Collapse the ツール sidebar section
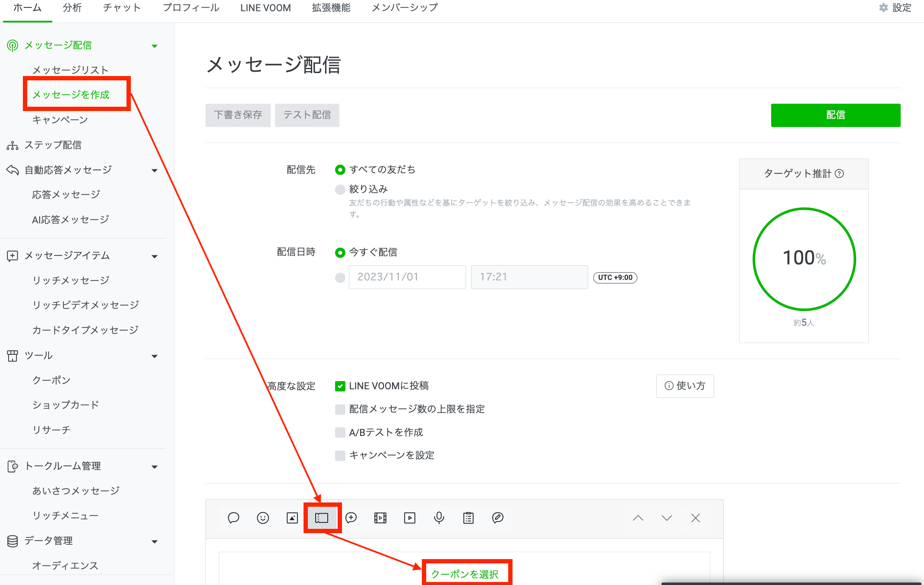 point(155,356)
